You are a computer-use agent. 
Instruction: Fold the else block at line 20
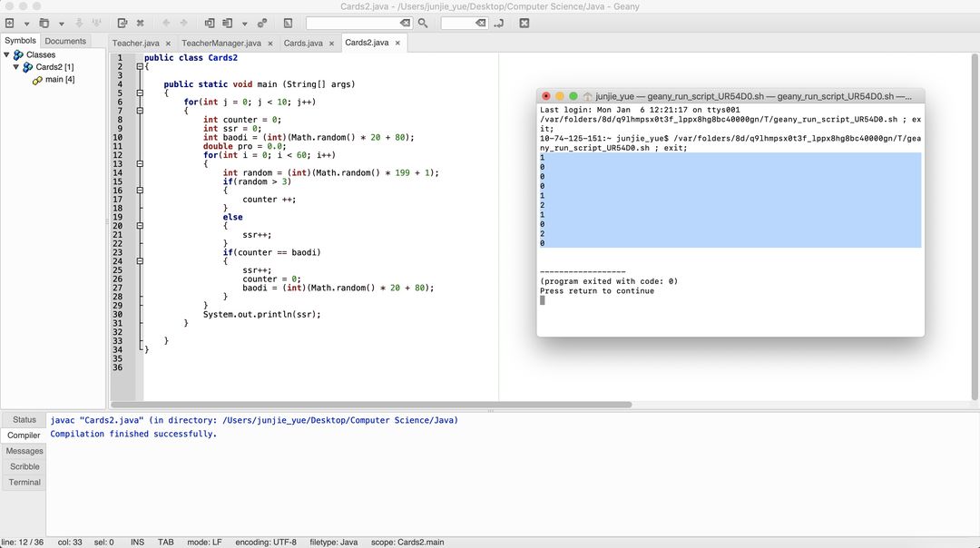[140, 226]
